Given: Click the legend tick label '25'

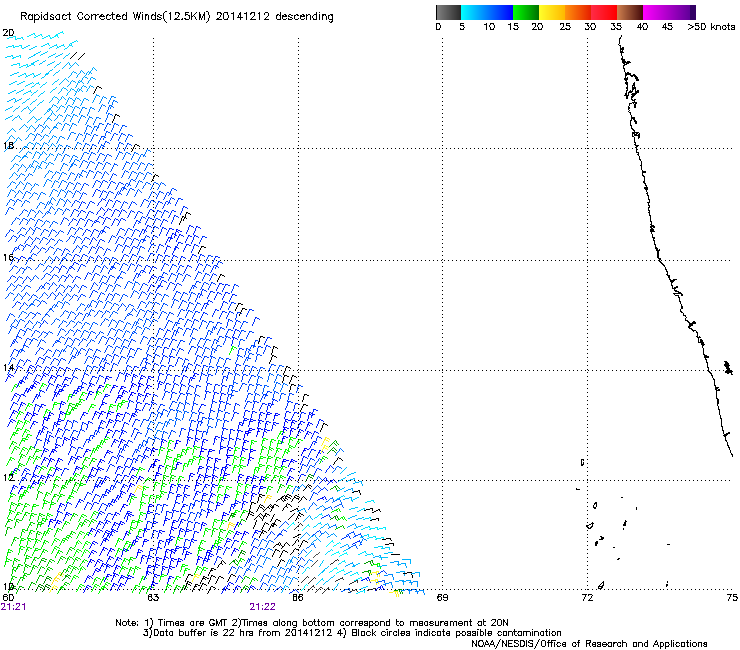Looking at the screenshot, I should pos(565,27).
